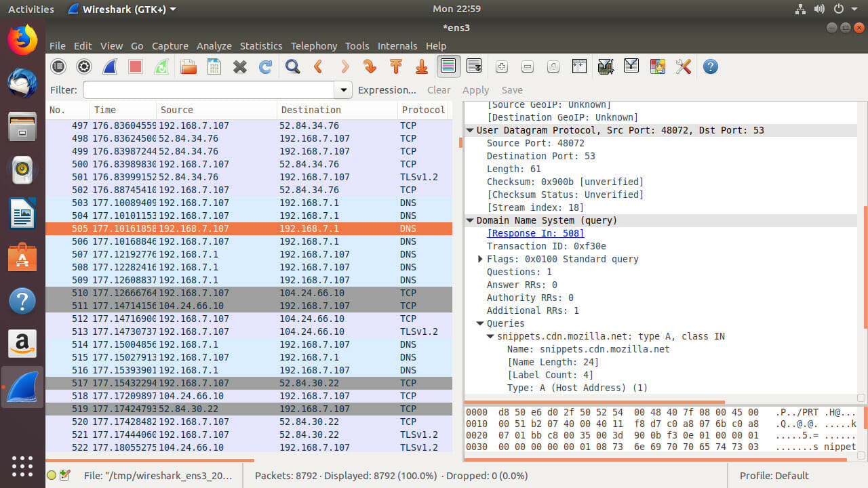The image size is (868, 488).
Task: Open the Wireshark (GTK+) app menu dropdown
Action: [123, 9]
